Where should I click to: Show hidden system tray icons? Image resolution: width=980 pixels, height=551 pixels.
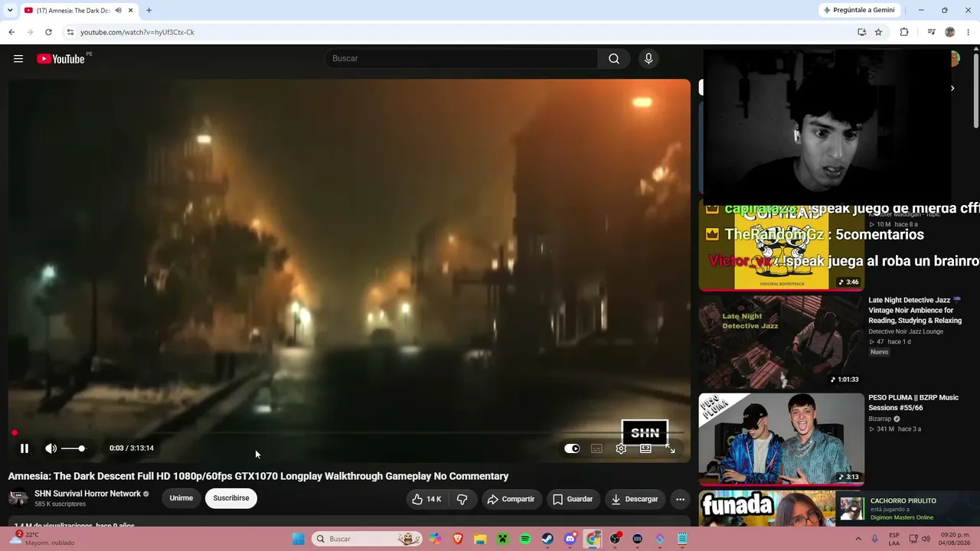pos(857,539)
